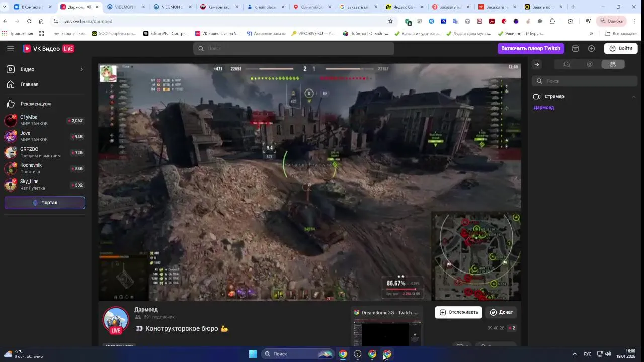Expand the Видео sidebar section
The image size is (644, 362).
pyautogui.click(x=44, y=69)
